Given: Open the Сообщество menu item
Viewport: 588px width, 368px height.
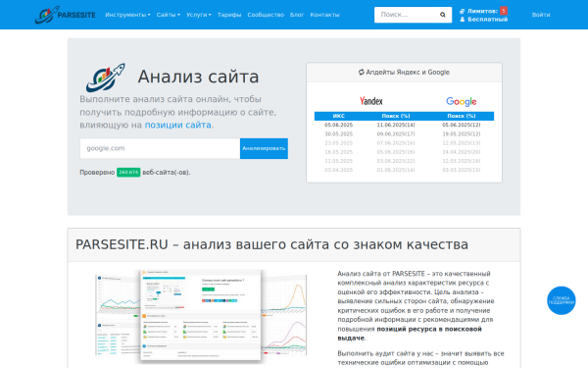Looking at the screenshot, I should 266,15.
